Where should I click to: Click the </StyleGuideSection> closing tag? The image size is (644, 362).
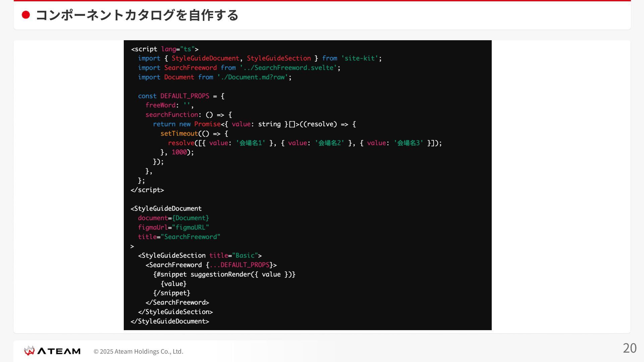pyautogui.click(x=175, y=312)
